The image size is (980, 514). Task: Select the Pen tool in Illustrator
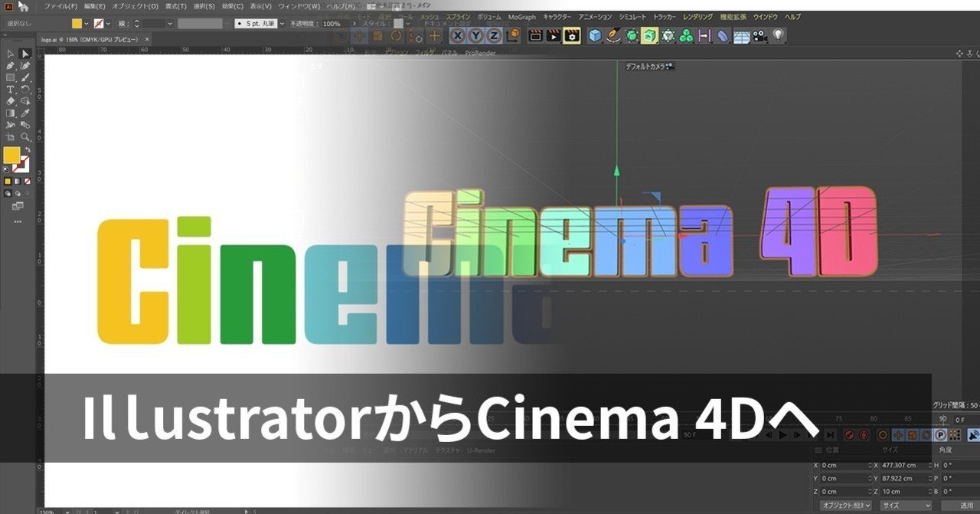[x=10, y=66]
